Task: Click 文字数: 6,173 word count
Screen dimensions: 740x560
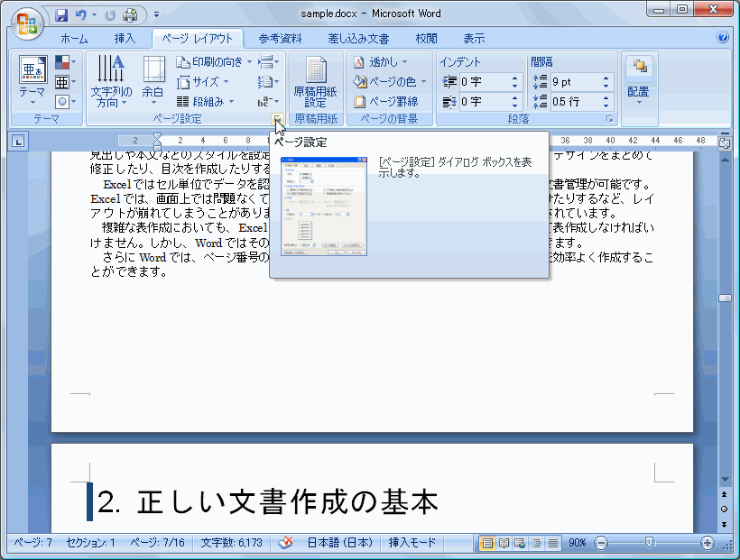Action: point(231,543)
